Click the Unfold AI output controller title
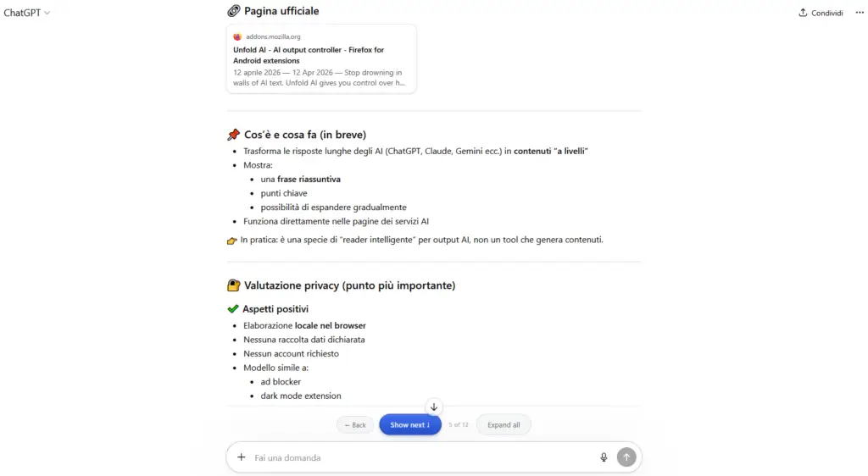Screen dimensions: 868x476 [309, 55]
